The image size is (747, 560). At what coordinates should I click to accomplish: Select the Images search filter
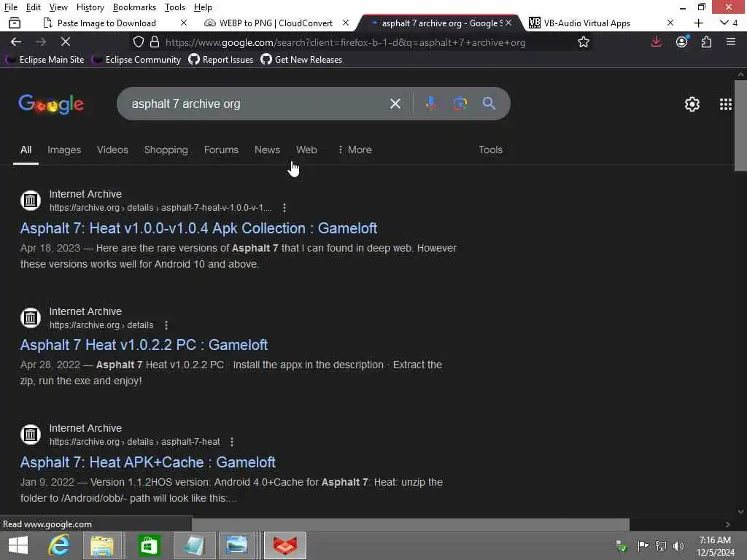(x=64, y=149)
